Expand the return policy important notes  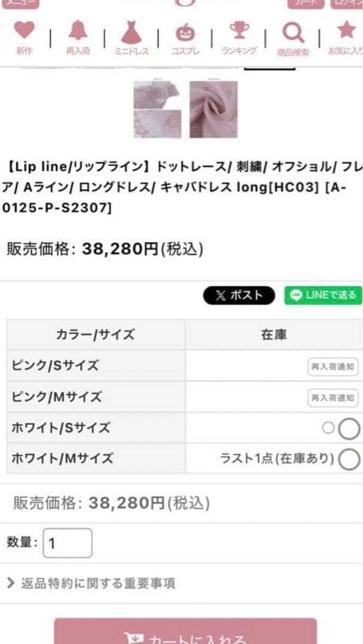[x=91, y=583]
